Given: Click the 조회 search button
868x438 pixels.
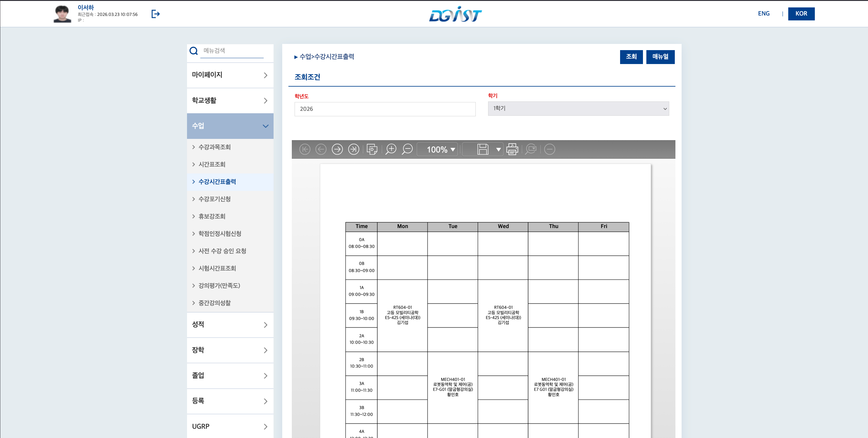Looking at the screenshot, I should tap(631, 57).
